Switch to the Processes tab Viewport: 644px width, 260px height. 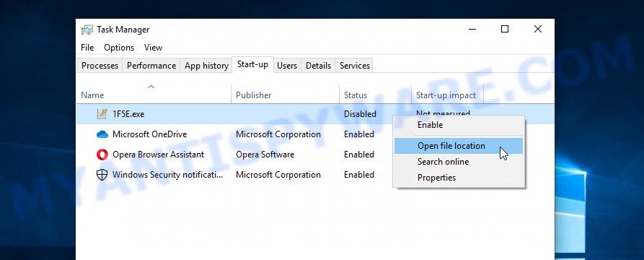(x=100, y=66)
